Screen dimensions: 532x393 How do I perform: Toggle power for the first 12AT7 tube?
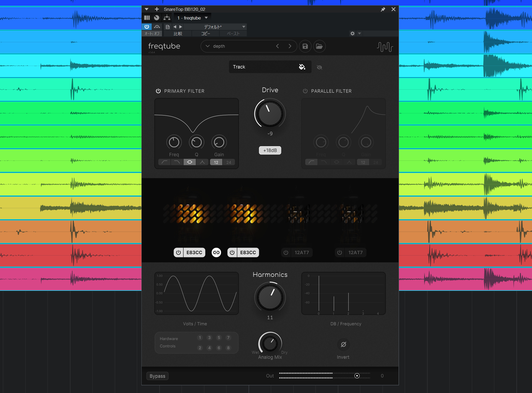[x=286, y=252]
